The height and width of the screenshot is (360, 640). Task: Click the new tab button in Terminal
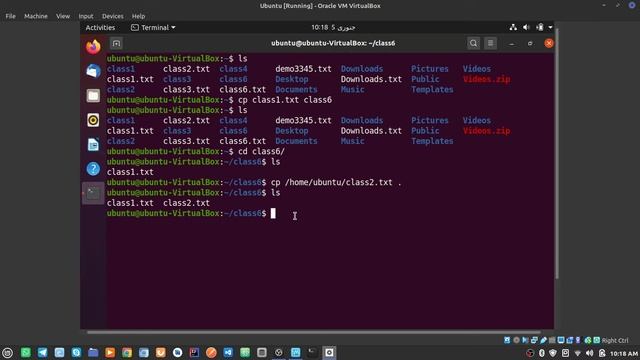pos(116,43)
